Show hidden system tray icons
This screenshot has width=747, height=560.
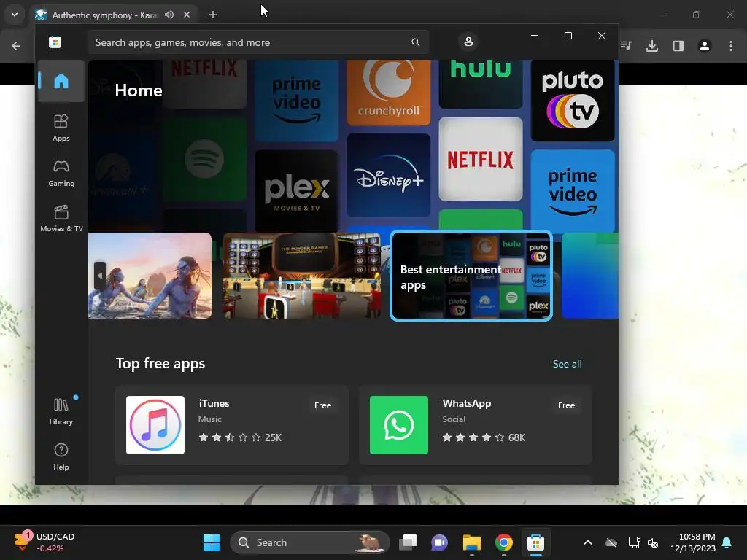pos(588,542)
